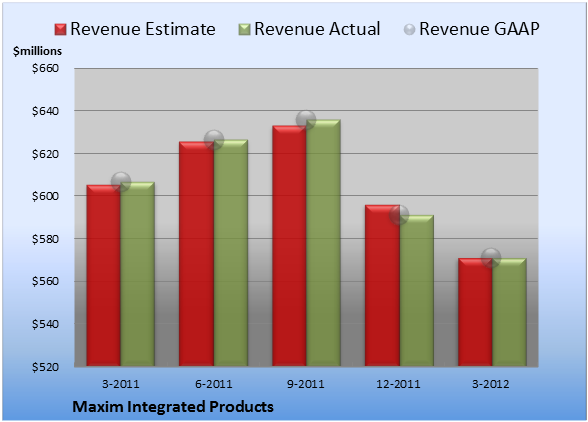Click the $600 axis value
This screenshot has width=588, height=422.
(45, 196)
